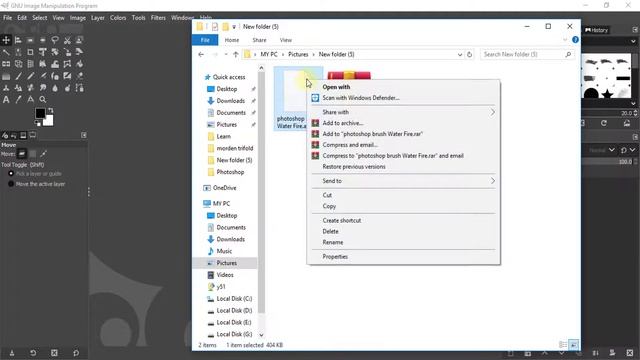Viewport: 640px width, 360px height.
Task: Open Quick Access Toolbar customize dropdown
Action: 234,27
